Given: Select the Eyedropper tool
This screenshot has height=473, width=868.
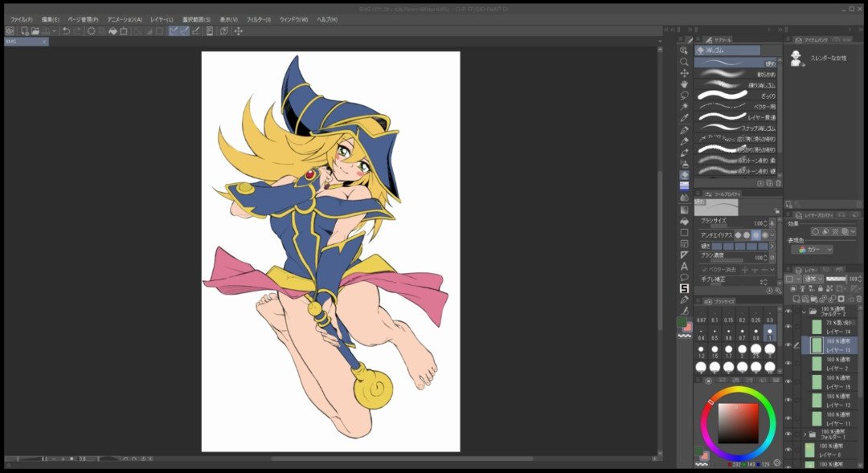Looking at the screenshot, I should 684,118.
